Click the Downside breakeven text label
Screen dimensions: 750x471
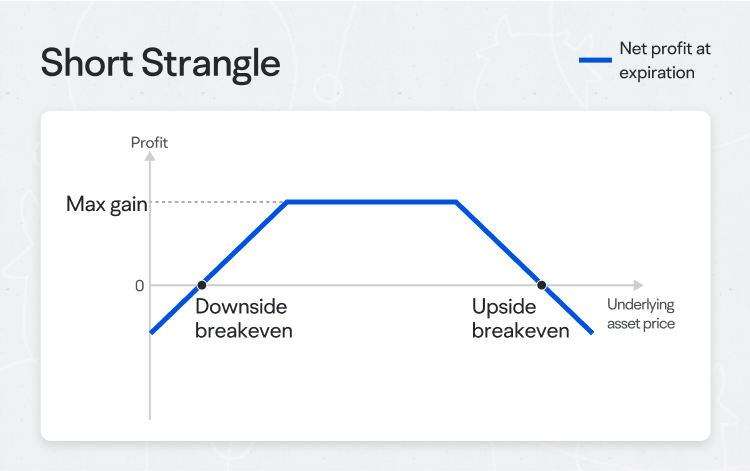pos(243,318)
